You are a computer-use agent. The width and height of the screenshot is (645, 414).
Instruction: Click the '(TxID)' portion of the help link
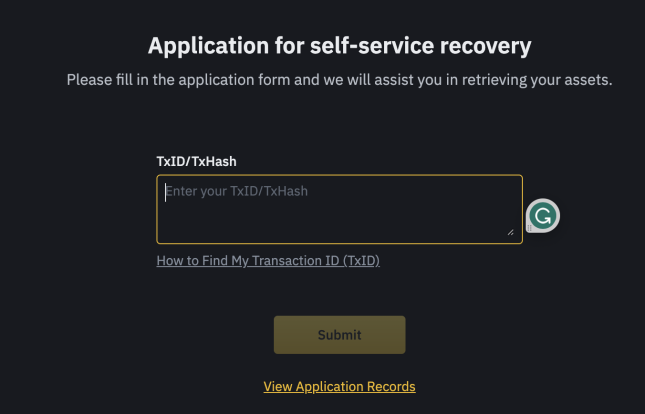point(361,260)
